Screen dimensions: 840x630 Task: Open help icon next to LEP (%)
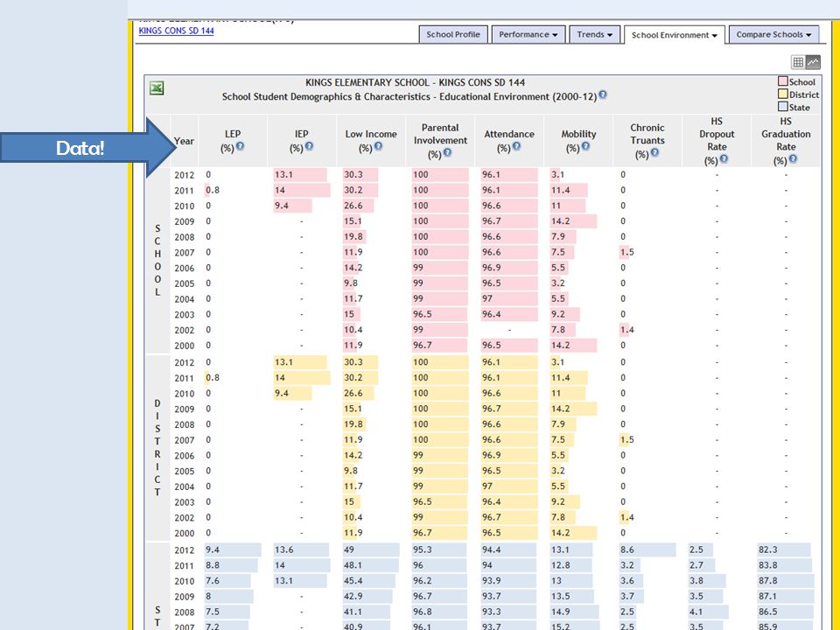(x=240, y=146)
